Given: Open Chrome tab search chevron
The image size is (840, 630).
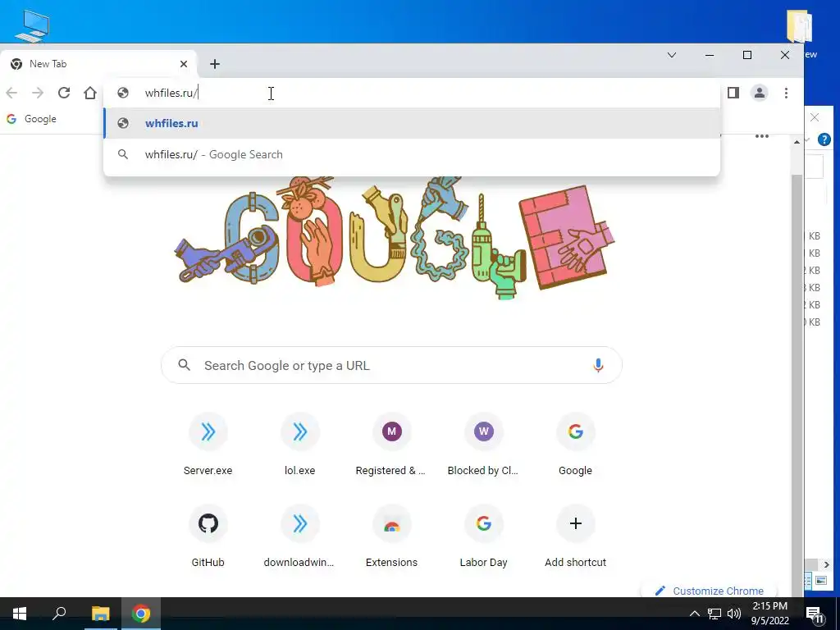Looking at the screenshot, I should tap(671, 55).
